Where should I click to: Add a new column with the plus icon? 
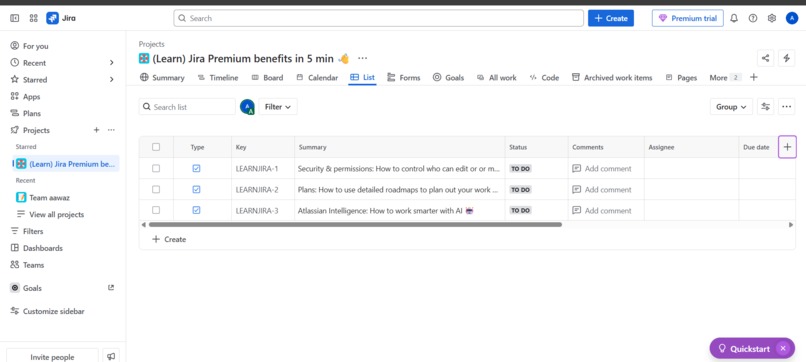(x=787, y=147)
